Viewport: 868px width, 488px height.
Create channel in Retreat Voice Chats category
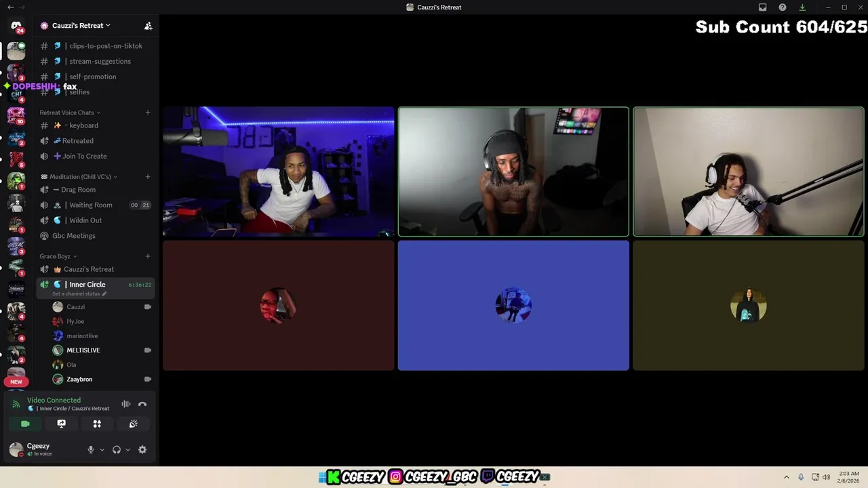coord(148,113)
